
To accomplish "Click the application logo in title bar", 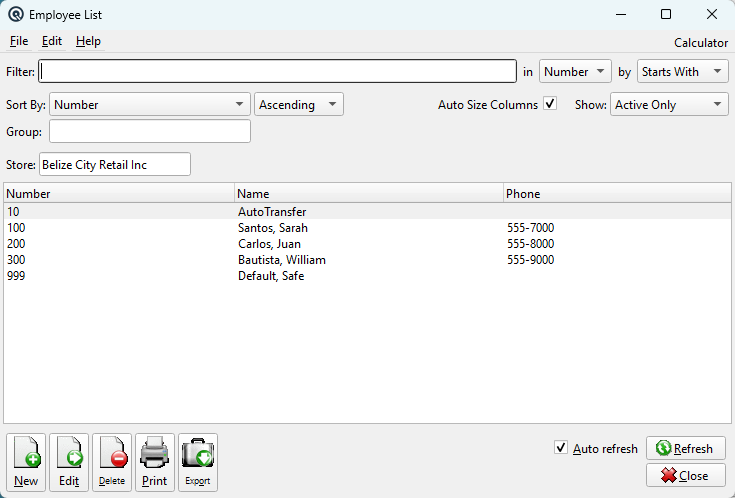I will (x=16, y=15).
